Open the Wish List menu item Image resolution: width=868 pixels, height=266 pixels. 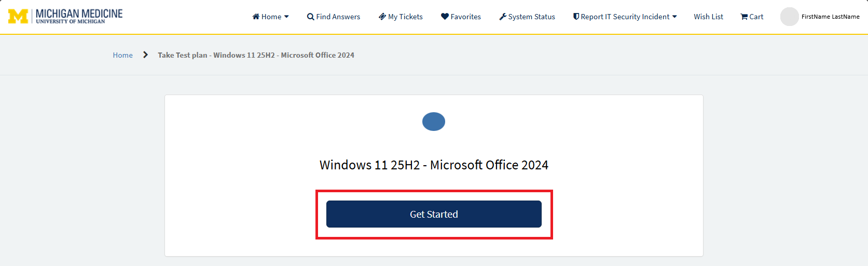tap(708, 17)
